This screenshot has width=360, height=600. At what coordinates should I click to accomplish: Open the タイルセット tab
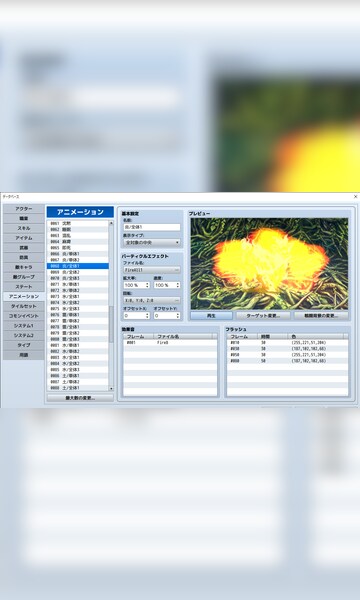(24, 306)
